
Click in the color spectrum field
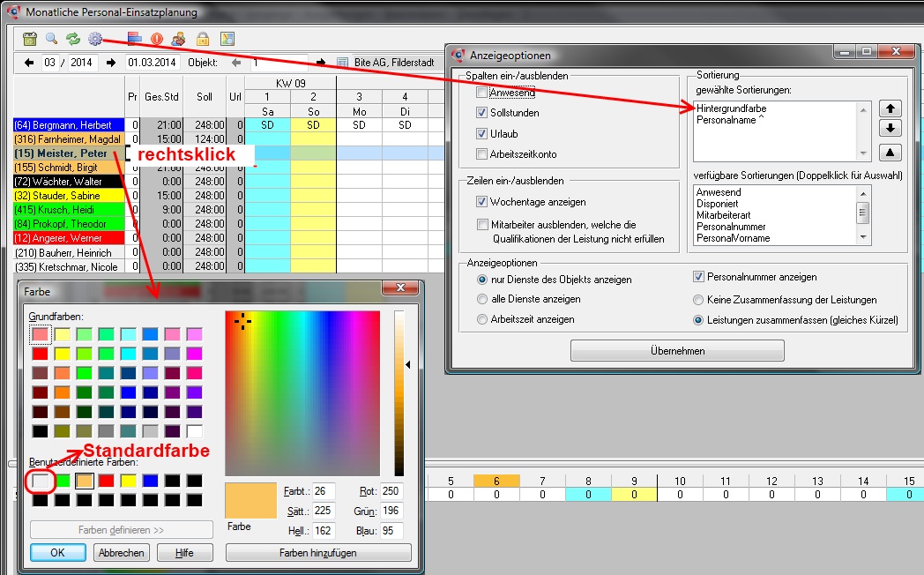302,393
